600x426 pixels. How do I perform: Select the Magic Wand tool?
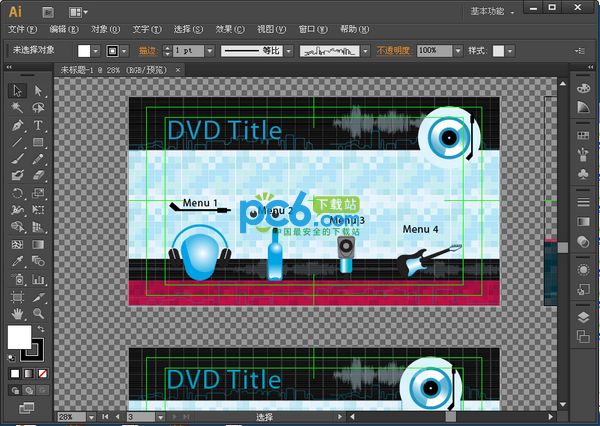coord(17,108)
